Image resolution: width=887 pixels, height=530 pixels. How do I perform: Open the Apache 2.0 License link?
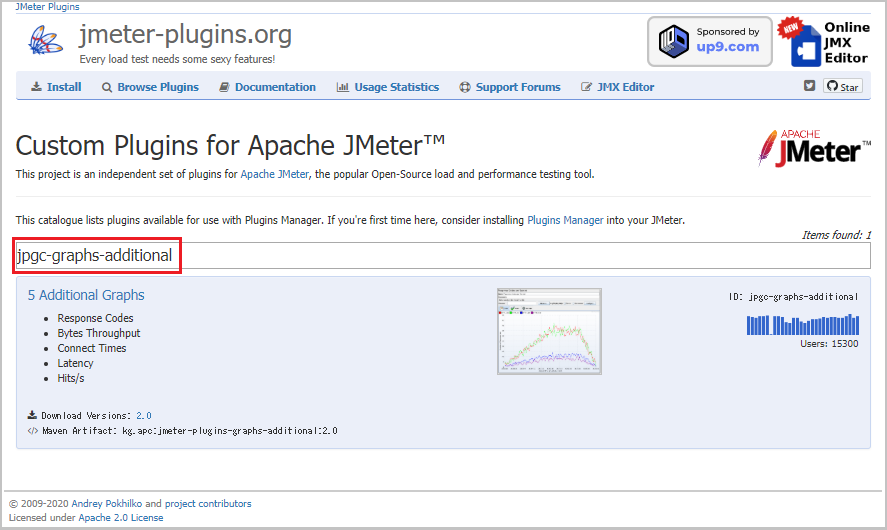(x=120, y=518)
